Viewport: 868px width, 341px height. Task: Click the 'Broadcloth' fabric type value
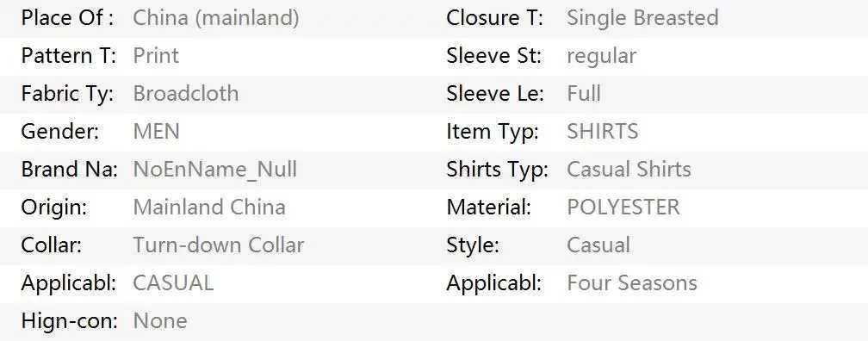(185, 94)
